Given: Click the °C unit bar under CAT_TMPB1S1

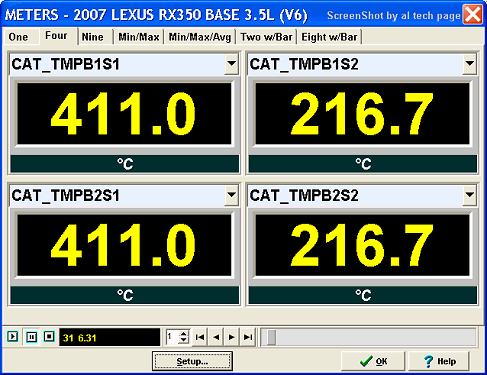Looking at the screenshot, I should tap(125, 164).
